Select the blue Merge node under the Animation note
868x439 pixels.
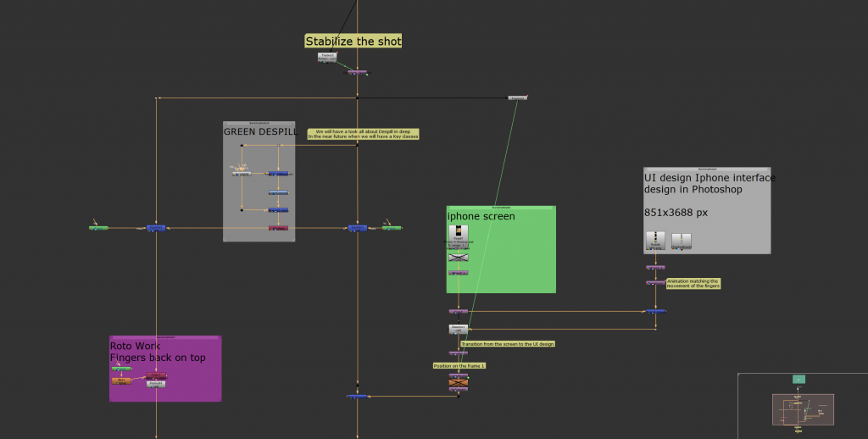(655, 312)
